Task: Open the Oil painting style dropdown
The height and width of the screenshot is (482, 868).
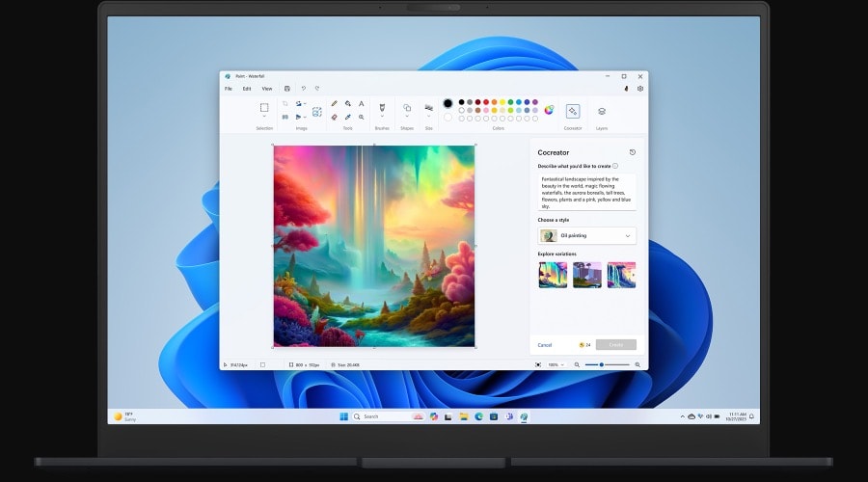Action: (586, 235)
